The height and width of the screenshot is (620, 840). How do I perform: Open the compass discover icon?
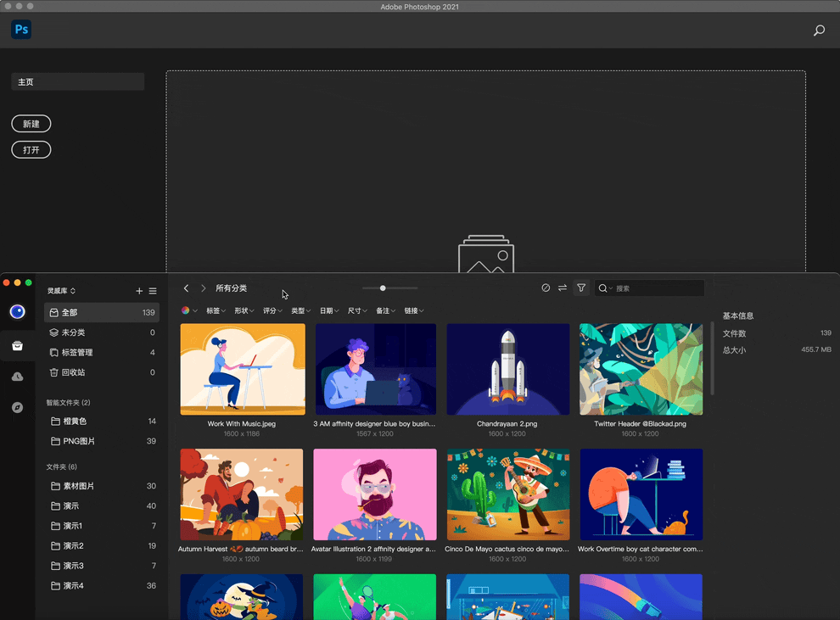(17, 408)
